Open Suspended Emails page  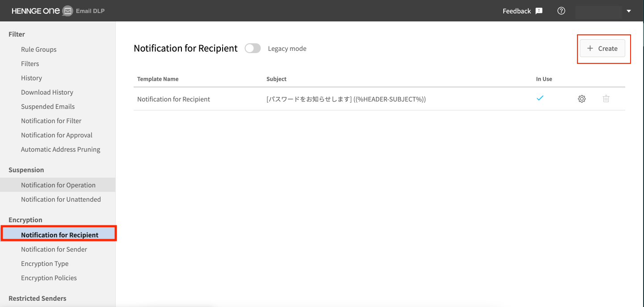[48, 107]
